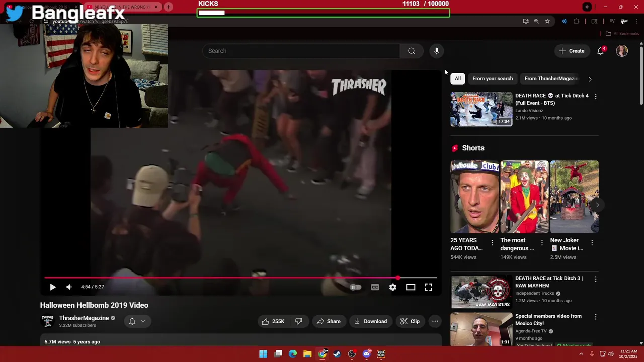This screenshot has width=644, height=362.
Task: Open Windows Start menu
Action: [x=263, y=354]
